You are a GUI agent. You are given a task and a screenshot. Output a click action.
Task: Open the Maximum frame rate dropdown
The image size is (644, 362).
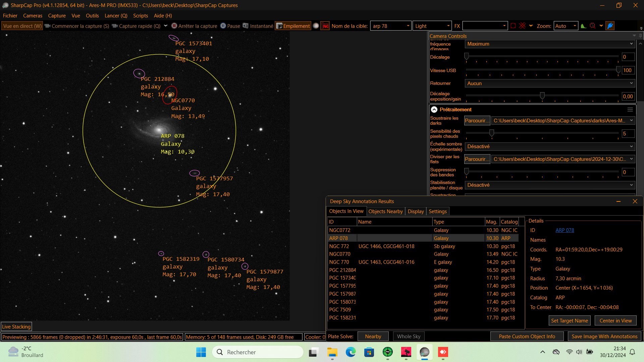point(550,44)
